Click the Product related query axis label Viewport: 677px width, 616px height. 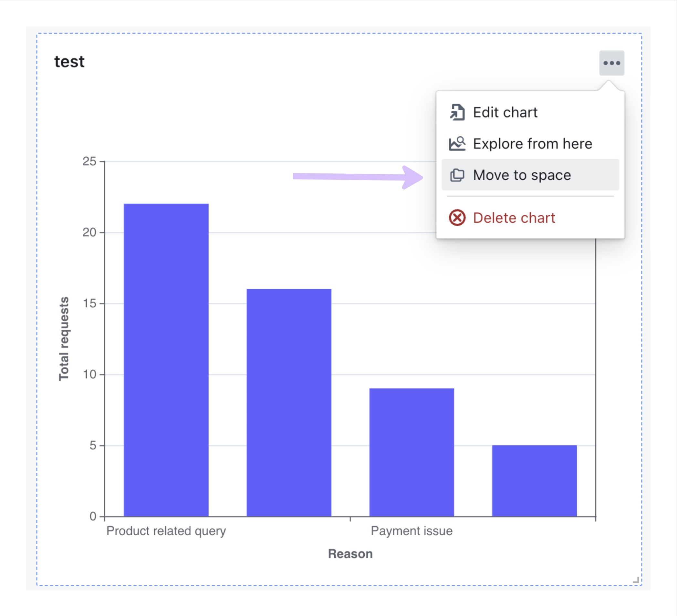166,531
